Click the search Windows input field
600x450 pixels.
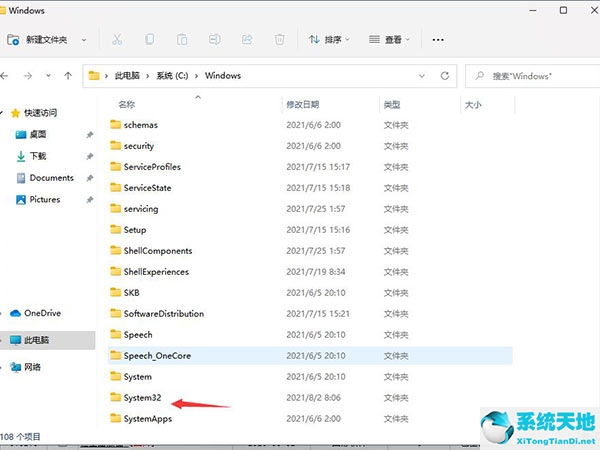(533, 76)
